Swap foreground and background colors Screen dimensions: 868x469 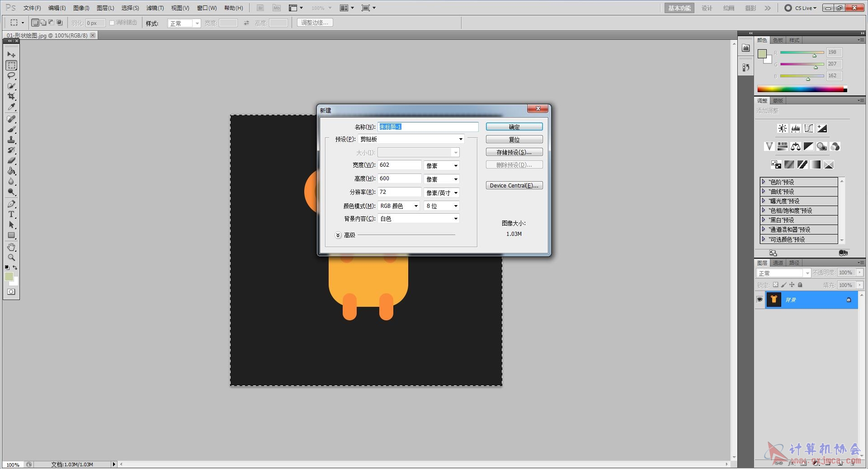(x=15, y=267)
